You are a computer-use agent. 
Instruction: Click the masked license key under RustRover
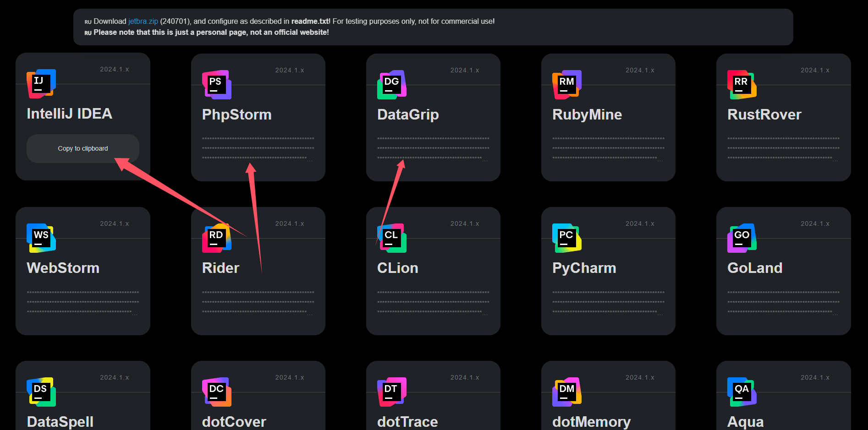[x=783, y=149]
